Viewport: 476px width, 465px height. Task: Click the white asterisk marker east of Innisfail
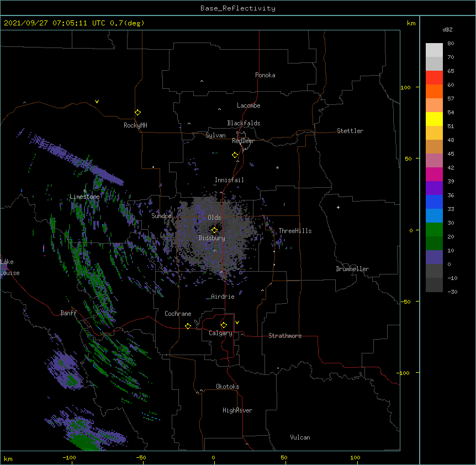point(277,167)
